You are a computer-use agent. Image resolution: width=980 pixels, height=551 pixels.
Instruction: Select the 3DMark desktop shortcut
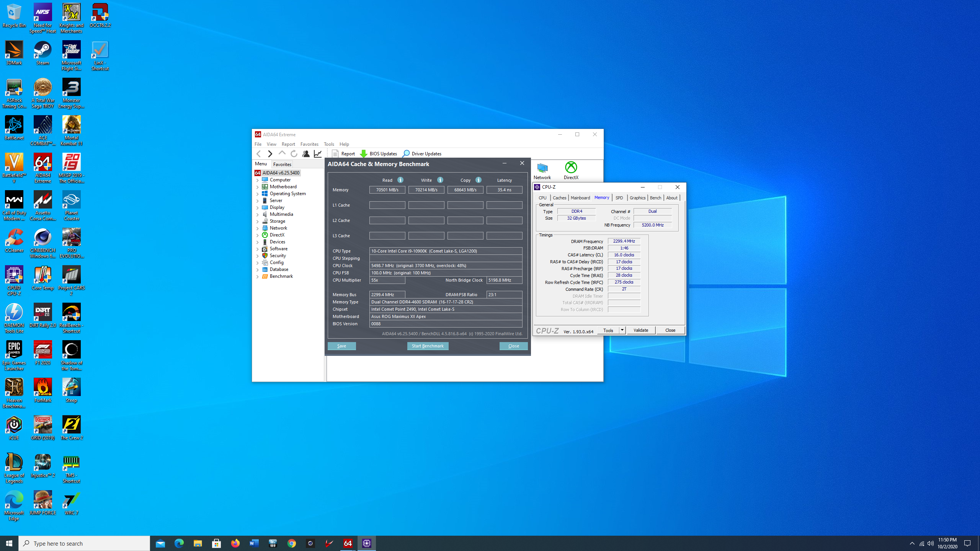(x=14, y=53)
